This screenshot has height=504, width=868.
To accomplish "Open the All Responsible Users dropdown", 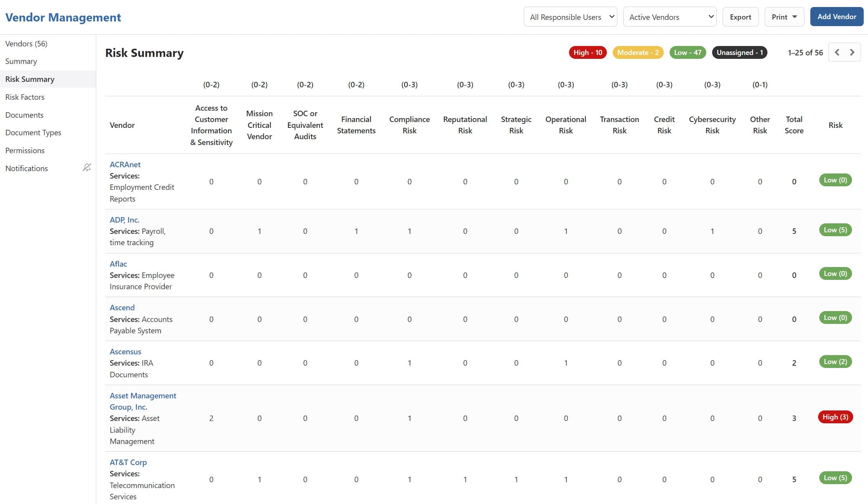I will (x=570, y=17).
